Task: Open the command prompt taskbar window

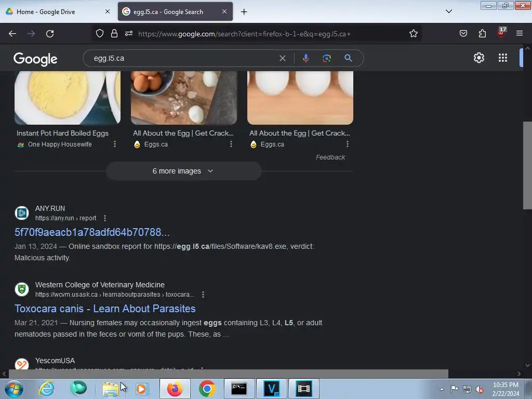Action: [x=239, y=389]
